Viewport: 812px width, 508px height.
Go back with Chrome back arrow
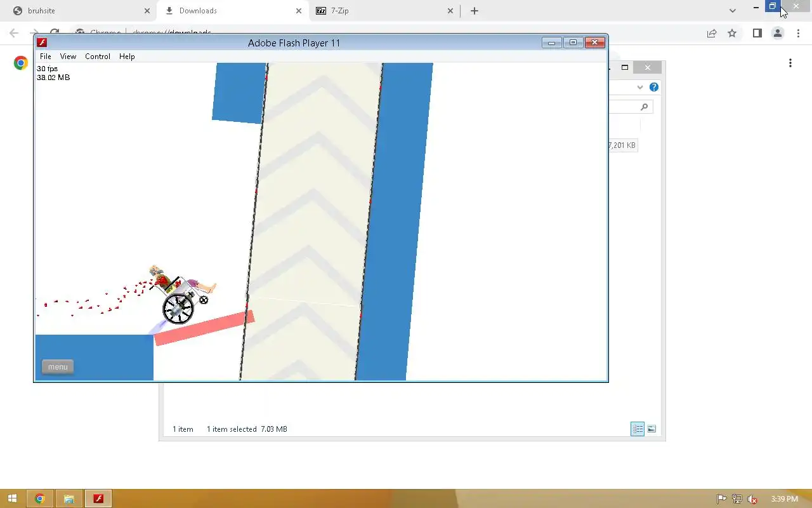(x=14, y=33)
